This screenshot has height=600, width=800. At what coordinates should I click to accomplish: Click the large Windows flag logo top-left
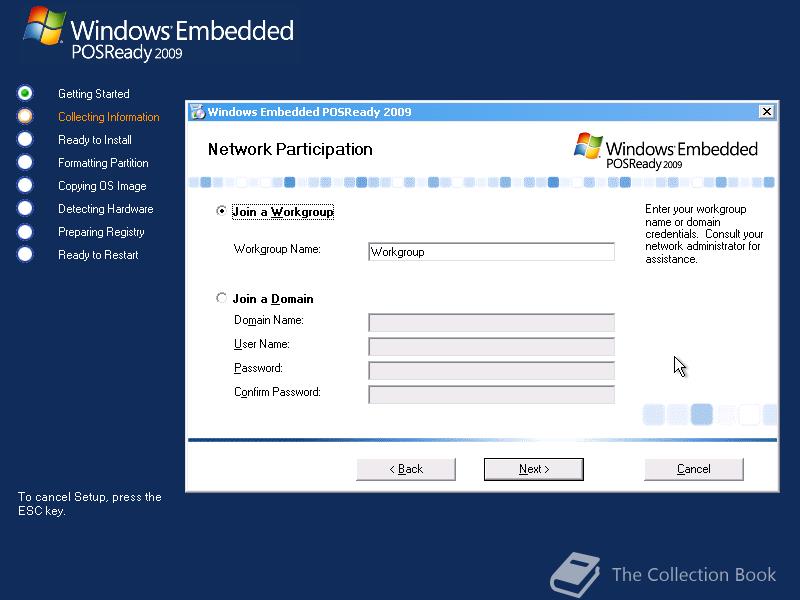[45, 26]
